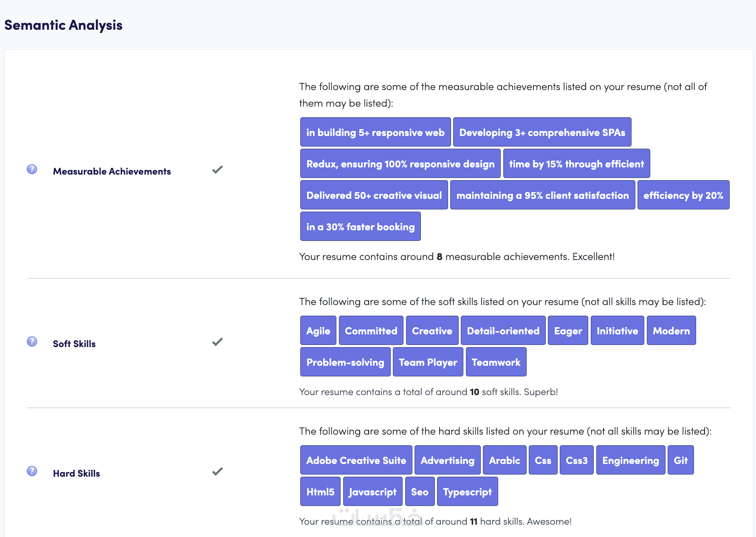Click the 'Semantic Analysis' heading
The image size is (756, 537).
(63, 25)
